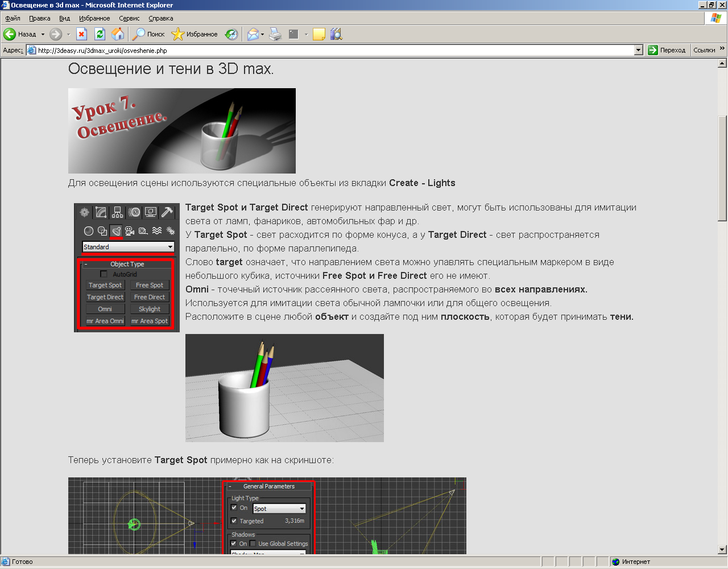Open the Spot light type dropdown
Viewport: 728px width, 569px height.
279,509
